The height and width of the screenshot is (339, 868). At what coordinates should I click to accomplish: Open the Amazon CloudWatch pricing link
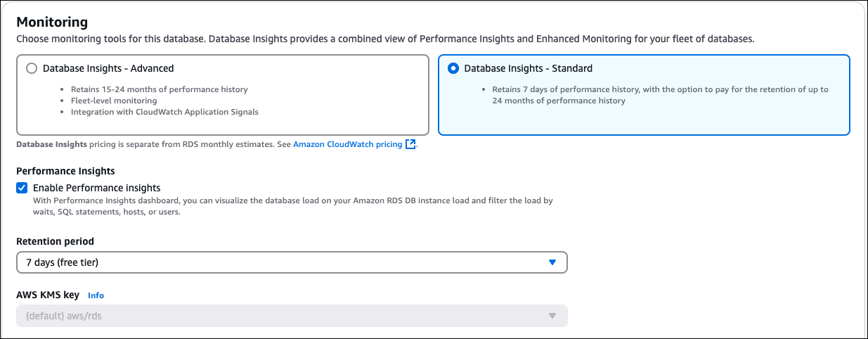click(x=347, y=144)
